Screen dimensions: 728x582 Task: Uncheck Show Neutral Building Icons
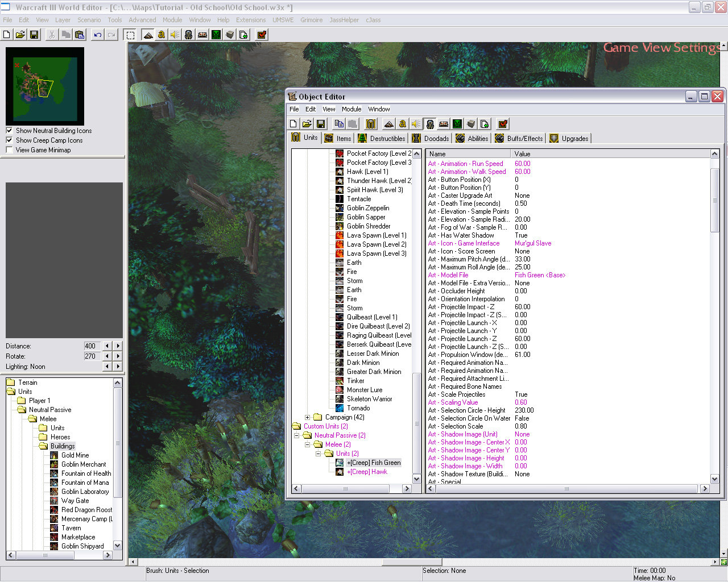[x=9, y=130]
